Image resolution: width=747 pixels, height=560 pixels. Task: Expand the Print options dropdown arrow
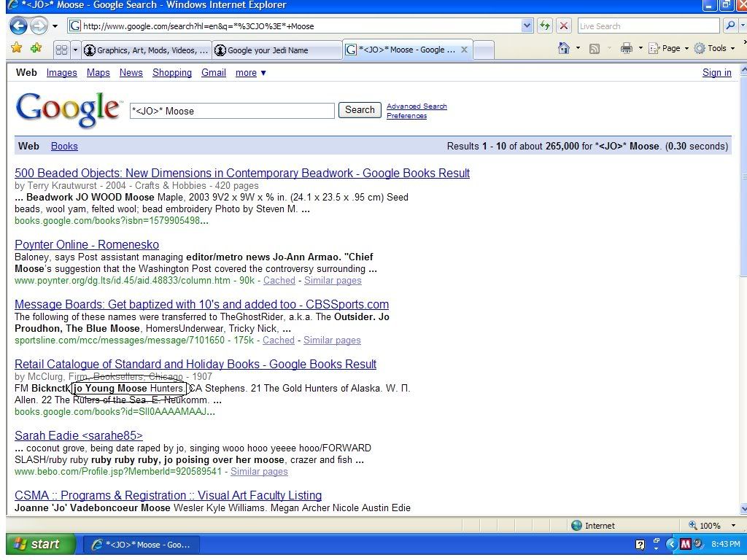coord(640,48)
